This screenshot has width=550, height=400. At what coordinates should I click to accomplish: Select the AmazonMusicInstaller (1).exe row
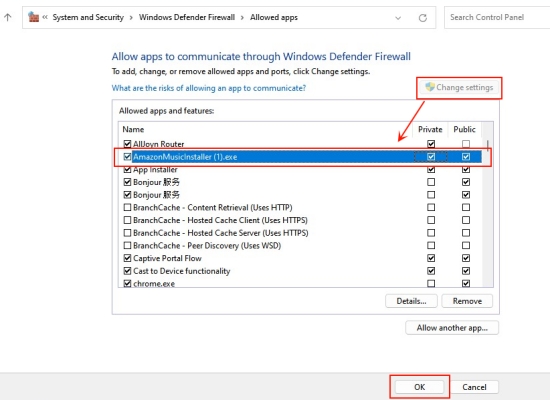pos(302,157)
